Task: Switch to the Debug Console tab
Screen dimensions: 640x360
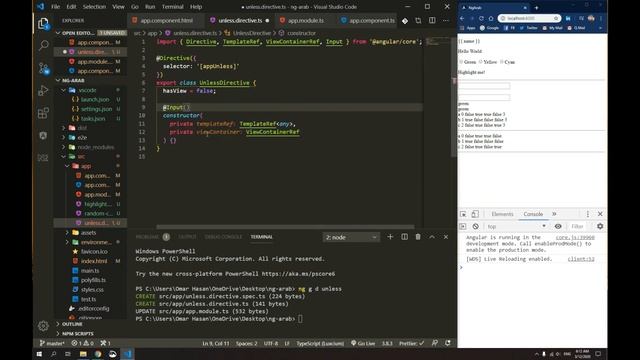Action: coord(223,237)
